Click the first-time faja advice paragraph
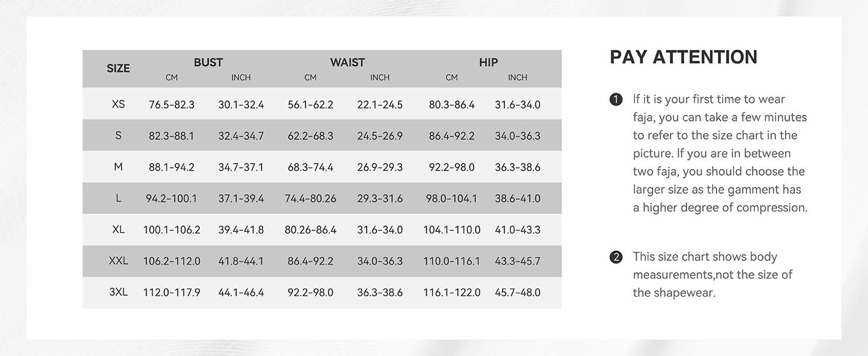The image size is (868, 356). [x=720, y=153]
